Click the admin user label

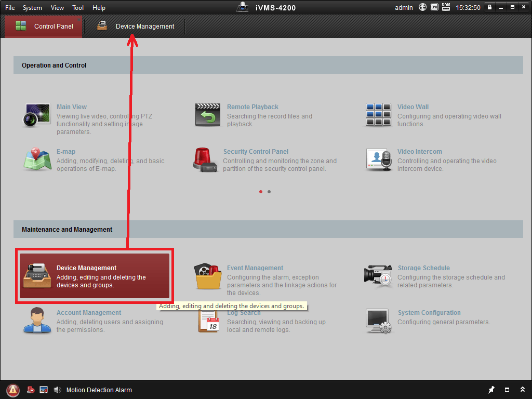404,7
